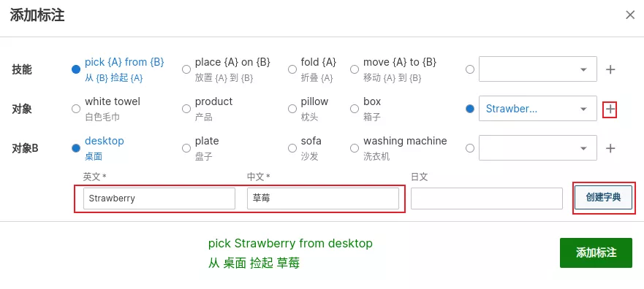Open the empty 对象B dropdown
The height and width of the screenshot is (289, 644).
(x=537, y=148)
